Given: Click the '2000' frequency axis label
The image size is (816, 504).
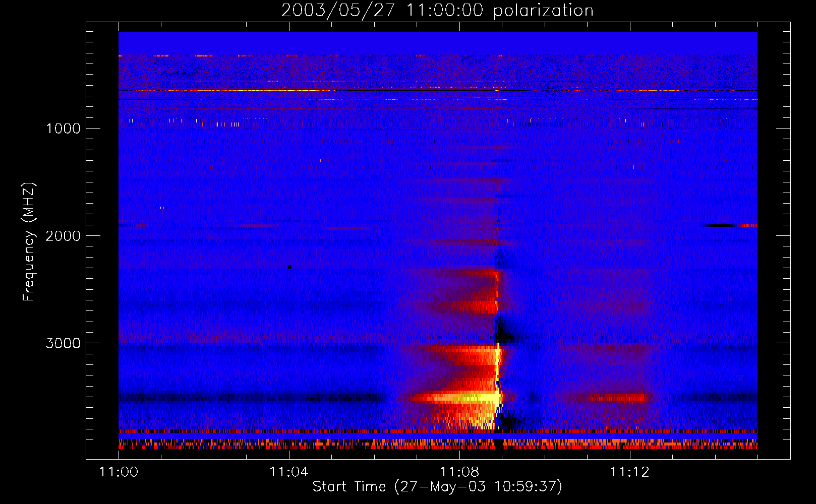Looking at the screenshot, I should tap(64, 236).
